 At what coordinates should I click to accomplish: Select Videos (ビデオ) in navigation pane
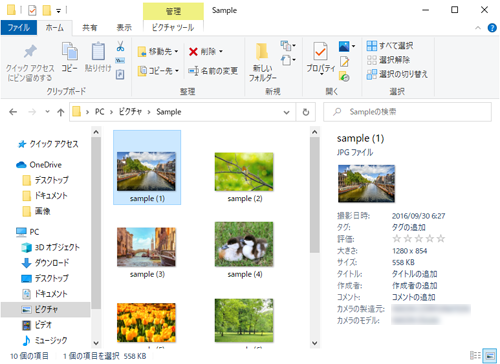[x=37, y=325]
